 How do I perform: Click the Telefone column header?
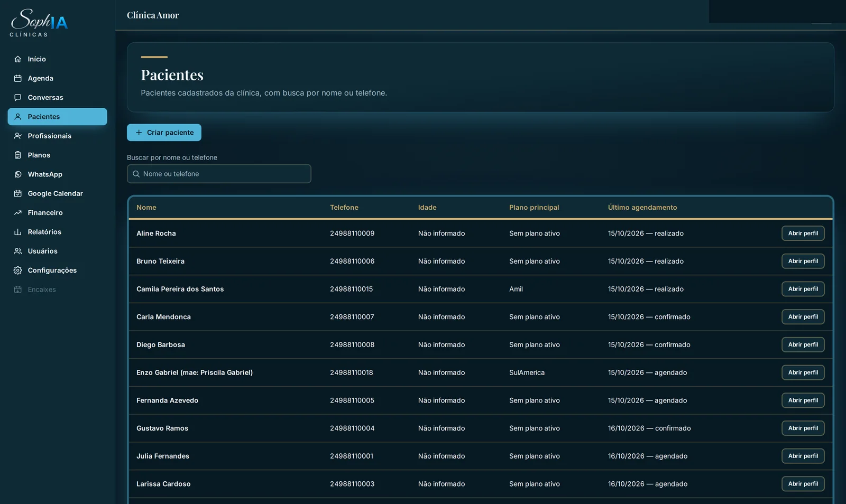[x=344, y=208]
